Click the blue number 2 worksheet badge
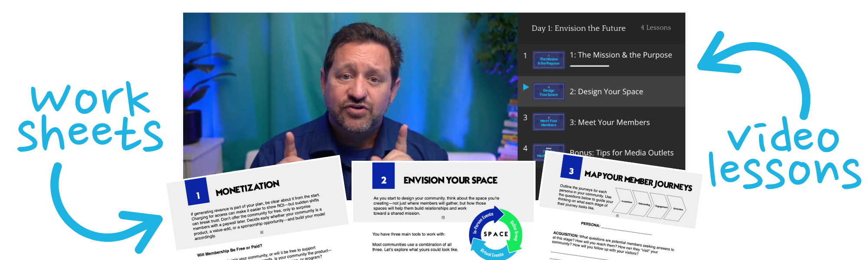This screenshot has height=260, width=868. coord(384,175)
